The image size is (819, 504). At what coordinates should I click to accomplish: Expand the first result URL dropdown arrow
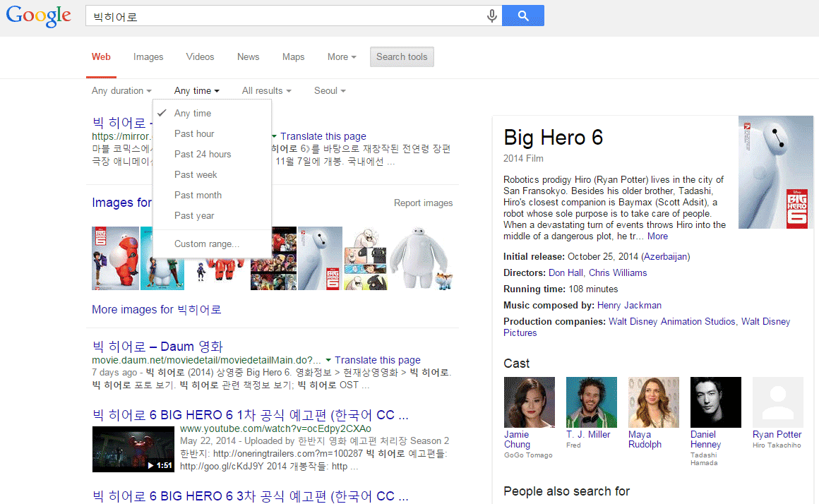point(274,136)
